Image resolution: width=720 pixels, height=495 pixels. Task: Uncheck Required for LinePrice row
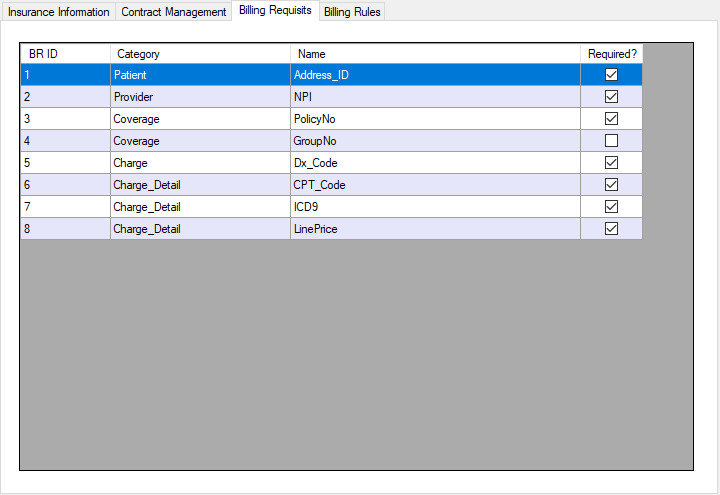pyautogui.click(x=611, y=229)
